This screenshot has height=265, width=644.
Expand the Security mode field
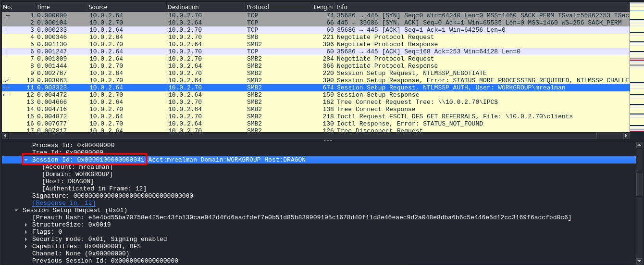[26, 239]
